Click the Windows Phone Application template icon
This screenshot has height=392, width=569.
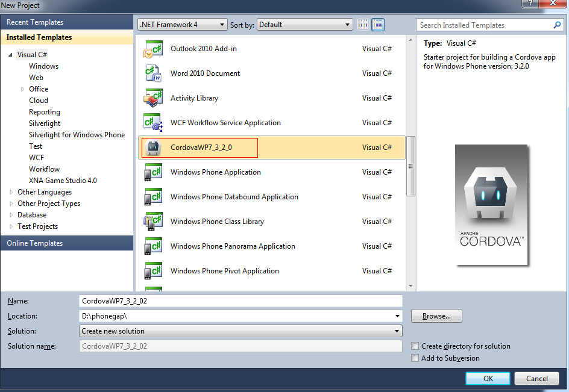152,172
